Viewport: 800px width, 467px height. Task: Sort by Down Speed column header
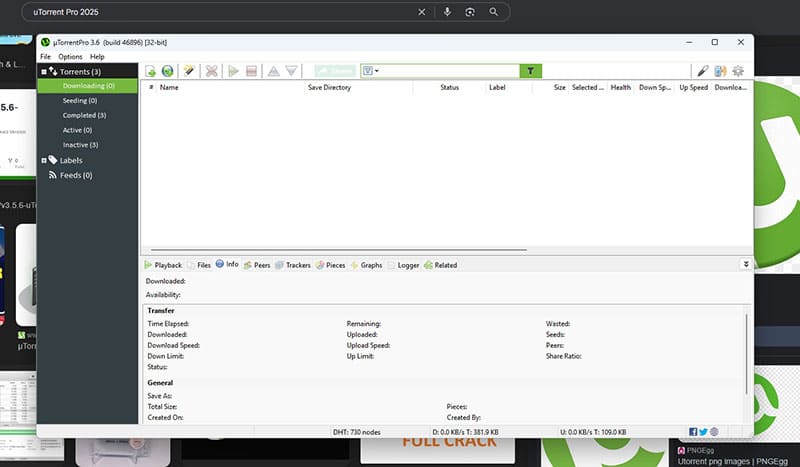coord(655,87)
